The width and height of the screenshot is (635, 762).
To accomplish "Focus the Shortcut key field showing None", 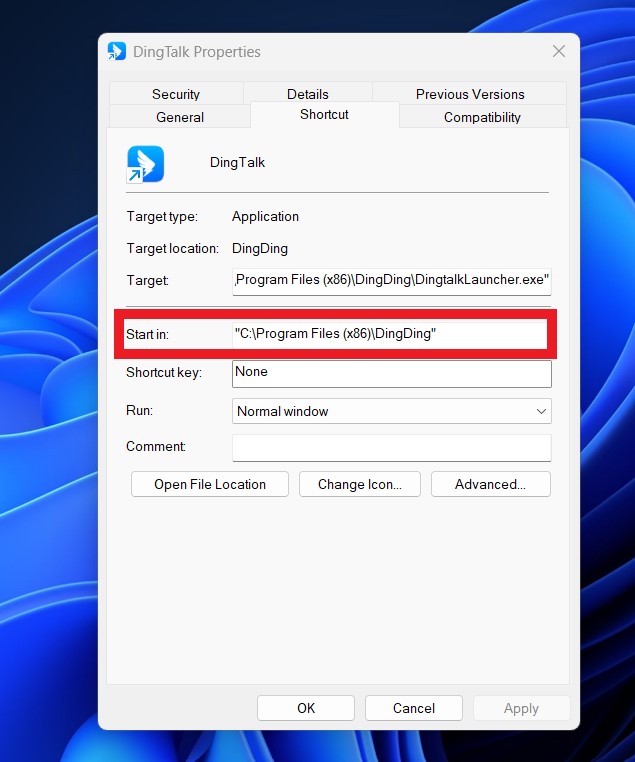I will click(392, 373).
